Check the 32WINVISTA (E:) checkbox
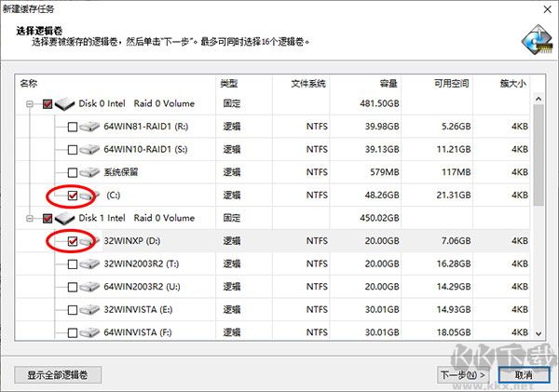This screenshot has width=559, height=392. 73,310
